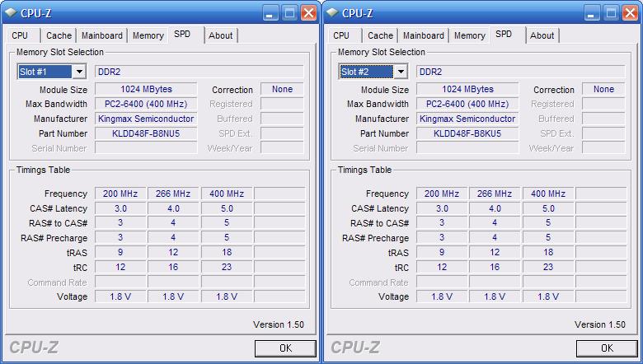
Task: Click Version 1.50 text in left window
Action: click(279, 324)
